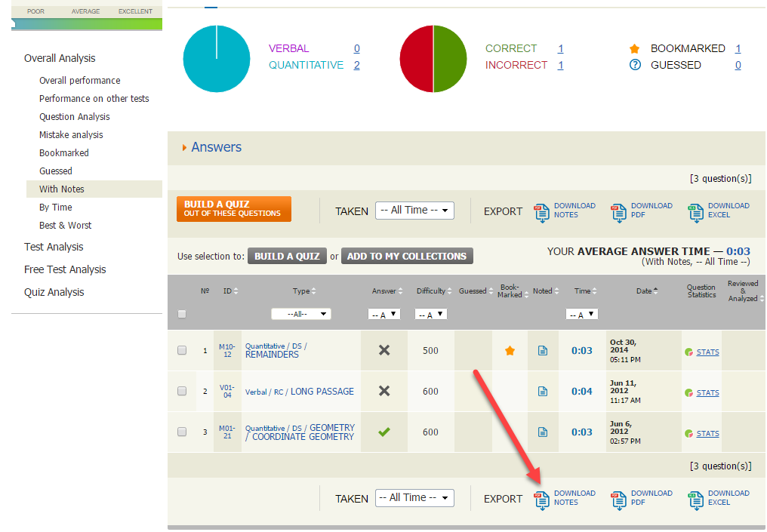Click top Download Excel export icon
767x532 pixels.
point(696,211)
